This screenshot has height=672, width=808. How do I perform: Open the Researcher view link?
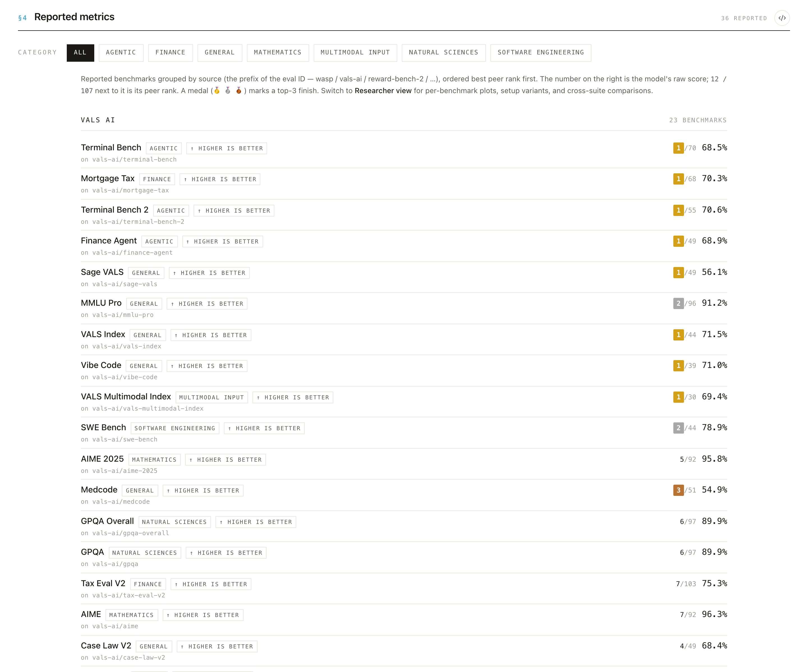click(383, 91)
